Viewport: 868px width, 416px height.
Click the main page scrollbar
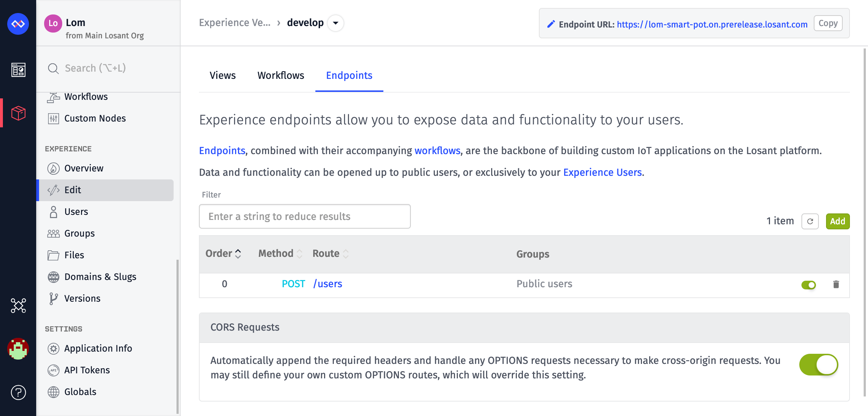865,222
